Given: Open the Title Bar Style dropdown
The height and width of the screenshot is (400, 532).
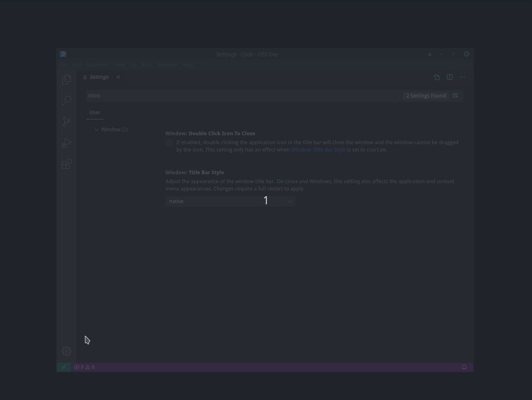Looking at the screenshot, I should tap(230, 201).
